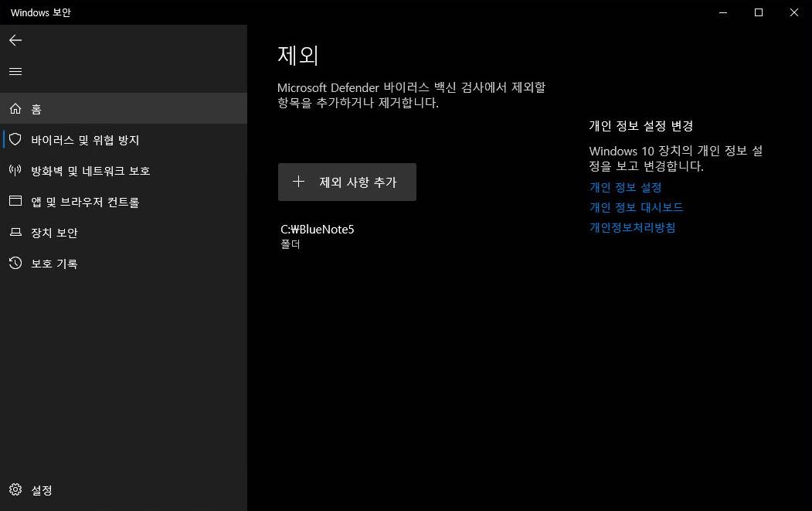Open the 개인정보처리방침 link
The height and width of the screenshot is (511, 812).
(632, 227)
